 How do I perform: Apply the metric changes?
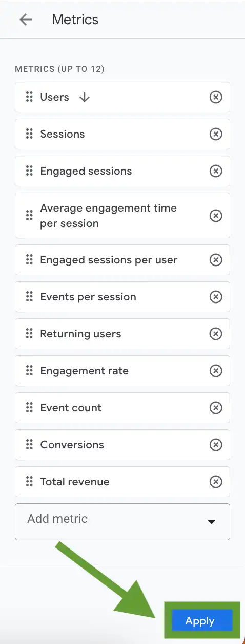tap(200, 621)
